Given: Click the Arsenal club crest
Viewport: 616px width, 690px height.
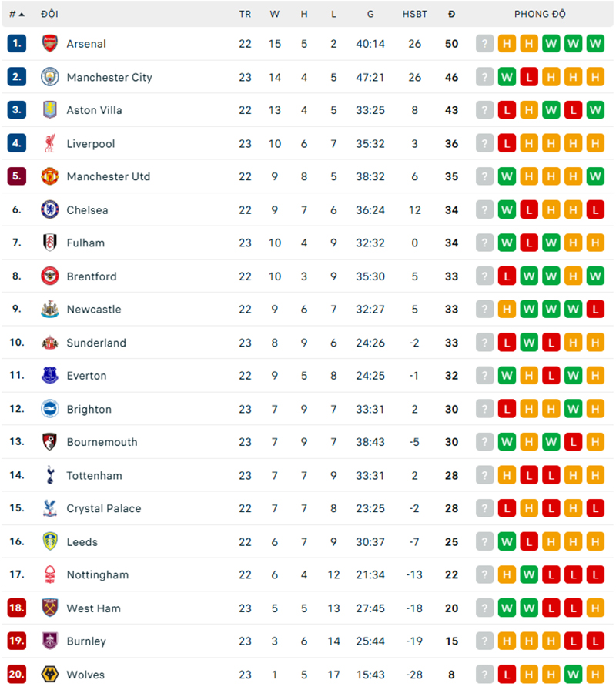Looking at the screenshot, I should point(49,44).
